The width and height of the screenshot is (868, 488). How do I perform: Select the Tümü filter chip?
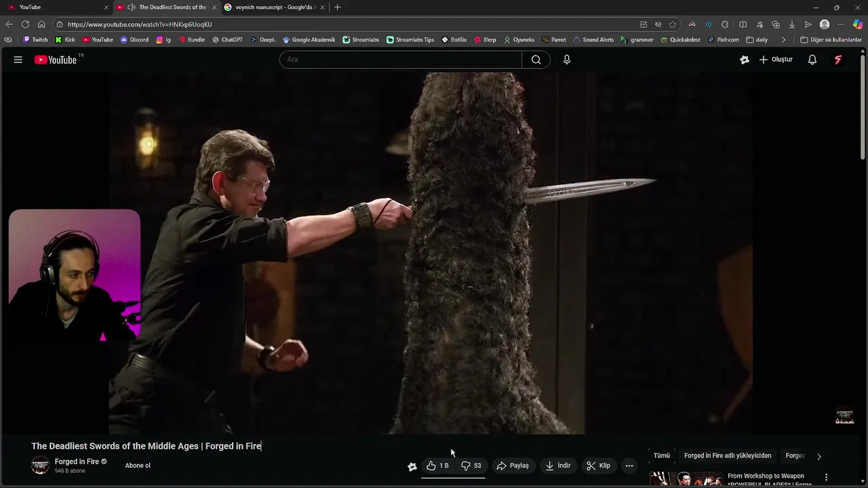[661, 456]
